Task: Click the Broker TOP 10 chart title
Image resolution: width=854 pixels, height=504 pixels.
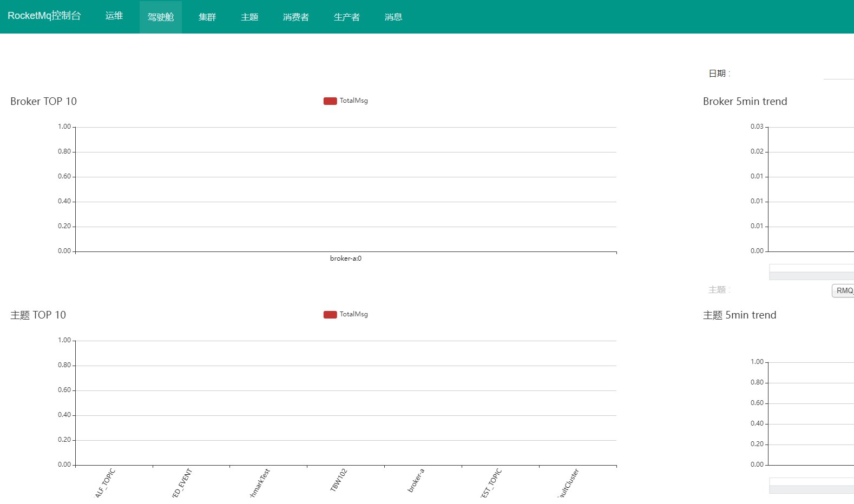Action: (x=44, y=101)
